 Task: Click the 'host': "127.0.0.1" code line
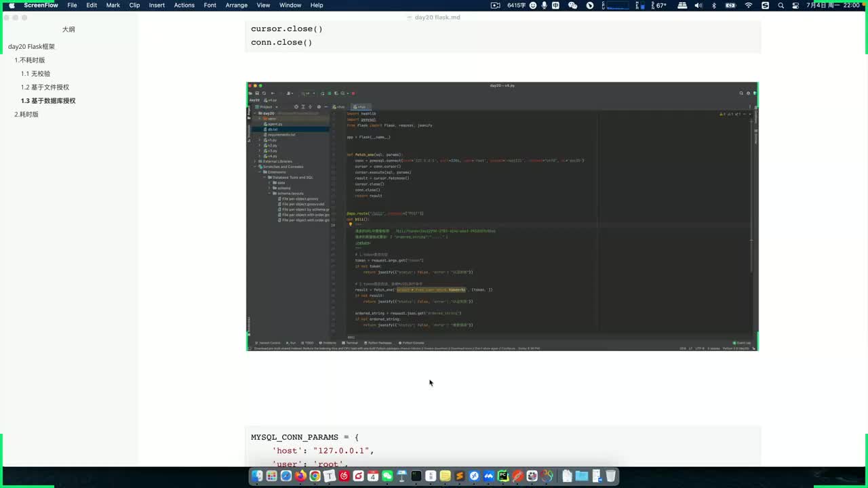point(323,451)
